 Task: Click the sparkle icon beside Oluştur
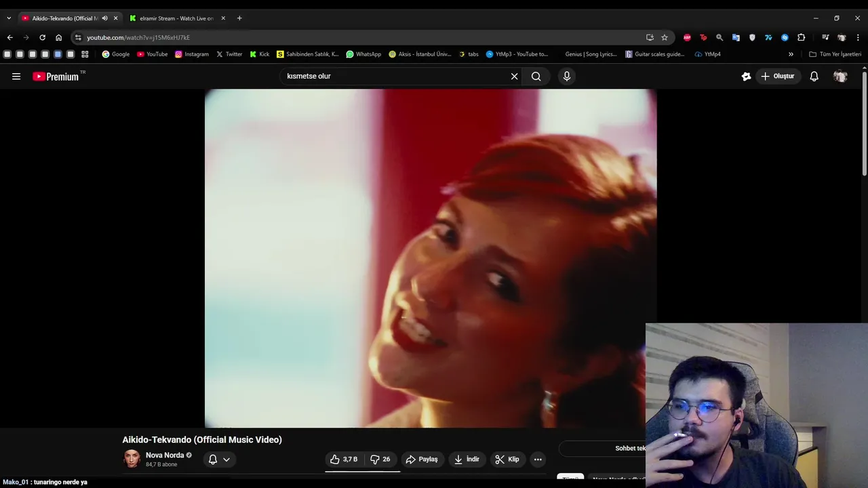[x=746, y=77]
